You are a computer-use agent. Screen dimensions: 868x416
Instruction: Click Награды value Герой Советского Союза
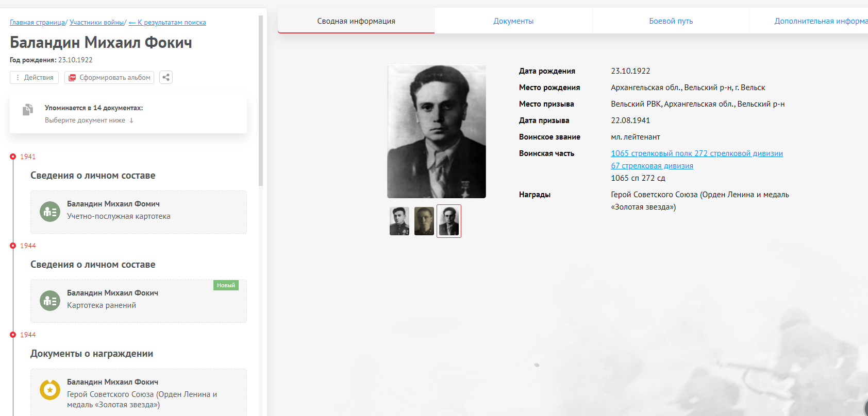tap(700, 201)
